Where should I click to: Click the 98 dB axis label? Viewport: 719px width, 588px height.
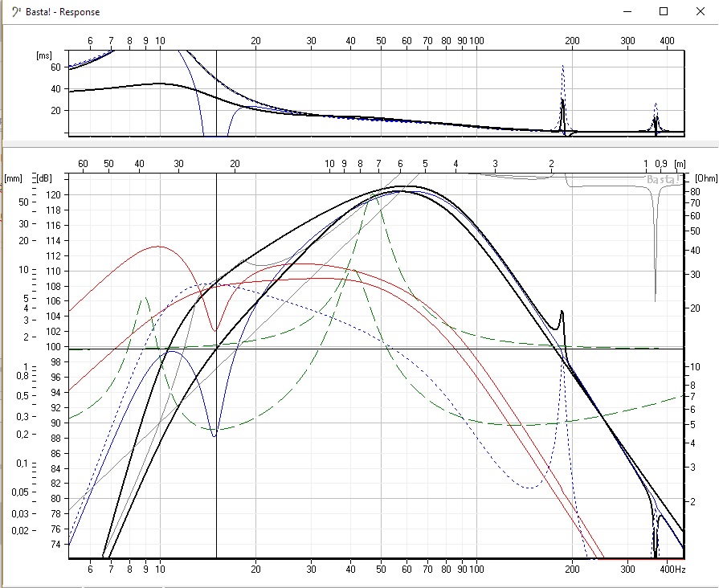(56, 362)
